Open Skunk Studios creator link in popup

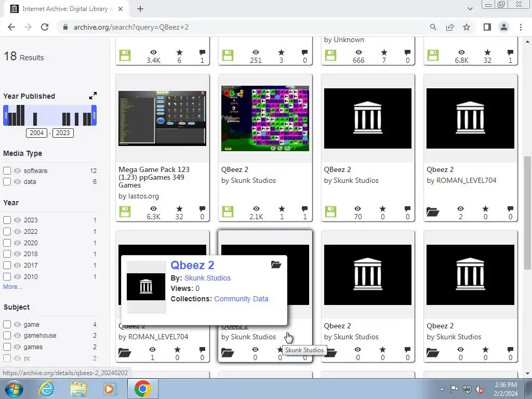[207, 278]
